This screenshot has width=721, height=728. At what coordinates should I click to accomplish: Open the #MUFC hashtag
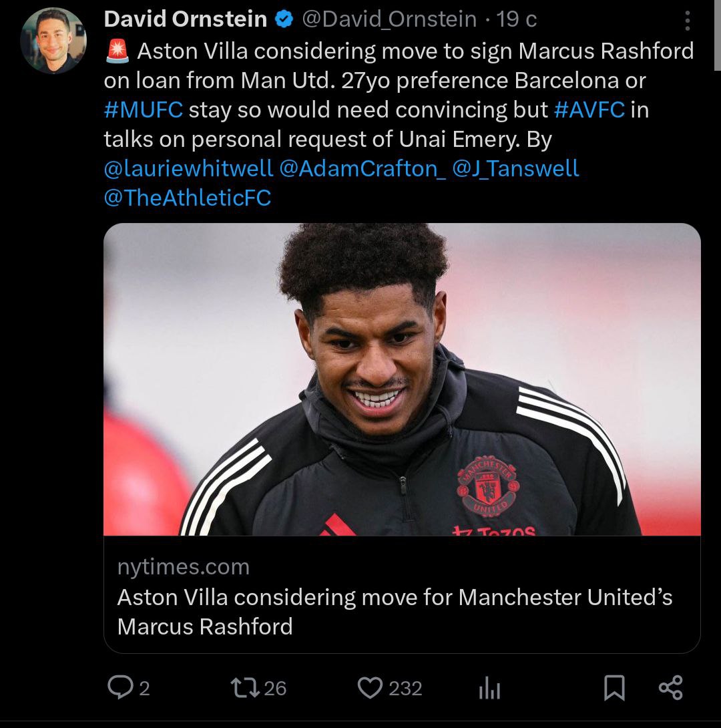click(143, 110)
